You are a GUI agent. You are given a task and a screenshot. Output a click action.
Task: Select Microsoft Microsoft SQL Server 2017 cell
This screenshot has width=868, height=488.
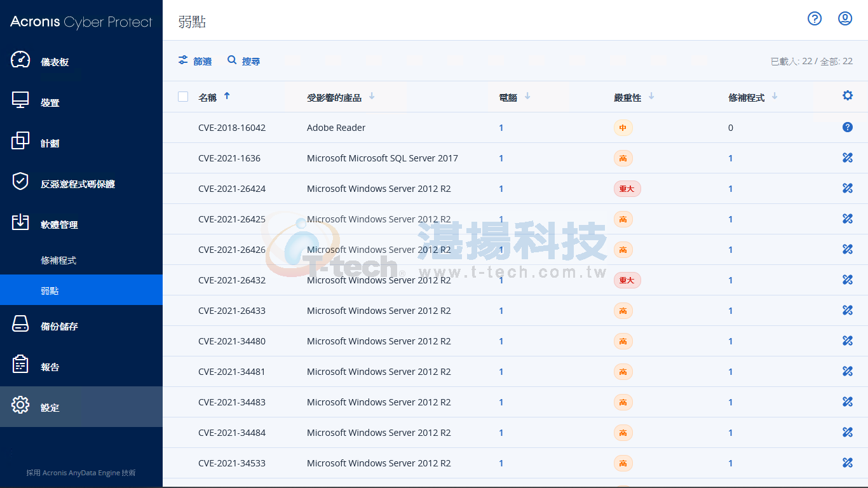point(383,158)
